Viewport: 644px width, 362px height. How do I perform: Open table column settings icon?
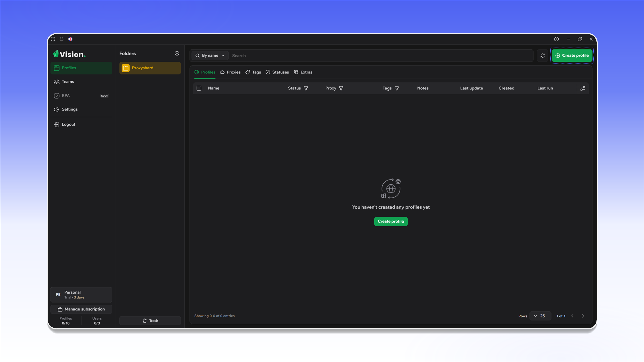(x=583, y=88)
